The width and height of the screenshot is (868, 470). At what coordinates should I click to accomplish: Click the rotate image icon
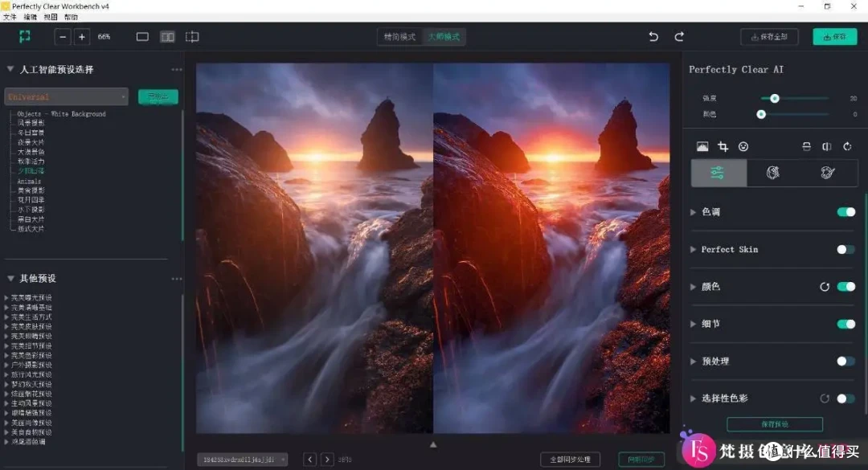[847, 146]
